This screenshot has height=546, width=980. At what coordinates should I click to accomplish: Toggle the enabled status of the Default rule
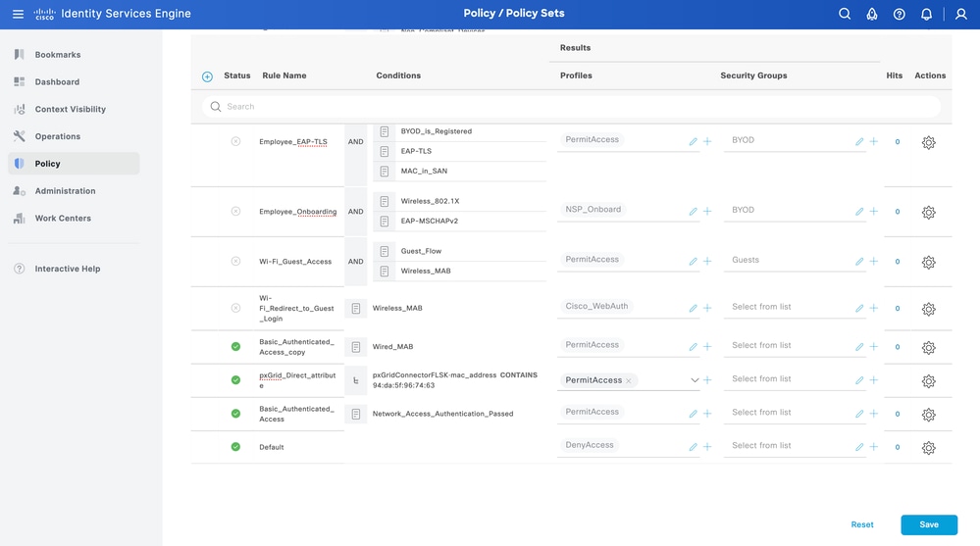[x=235, y=447]
